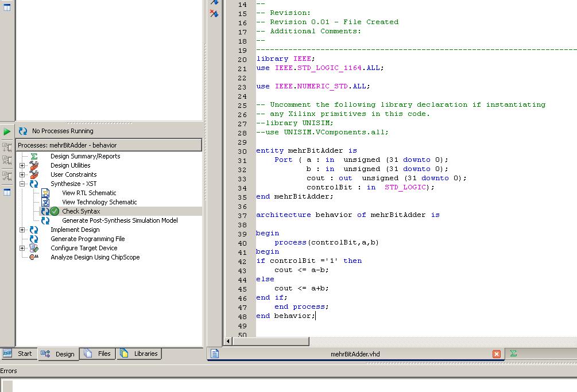Switch to the Files tab
This screenshot has width=577, height=392.
click(x=98, y=354)
